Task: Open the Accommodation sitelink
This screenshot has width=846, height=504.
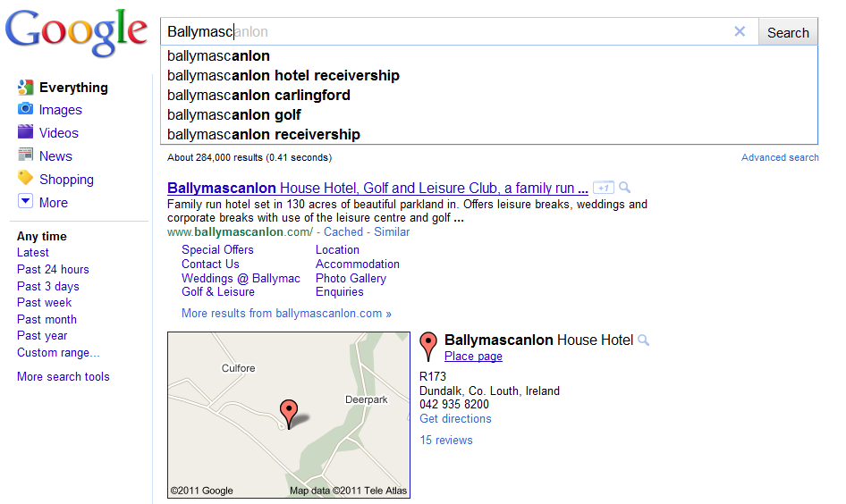Action: coord(358,265)
